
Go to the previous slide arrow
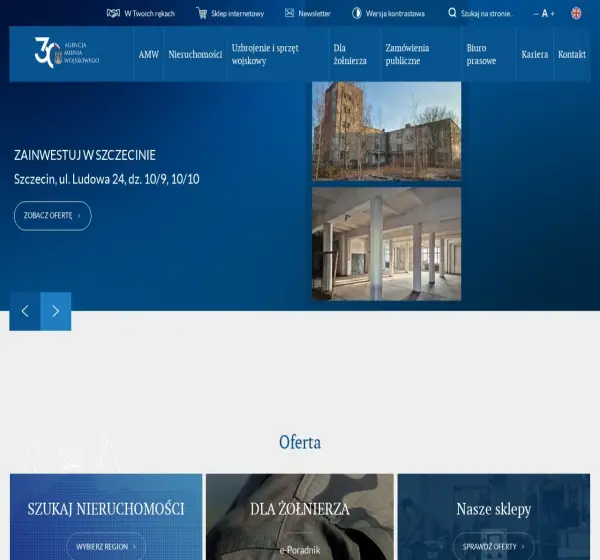pyautogui.click(x=25, y=311)
